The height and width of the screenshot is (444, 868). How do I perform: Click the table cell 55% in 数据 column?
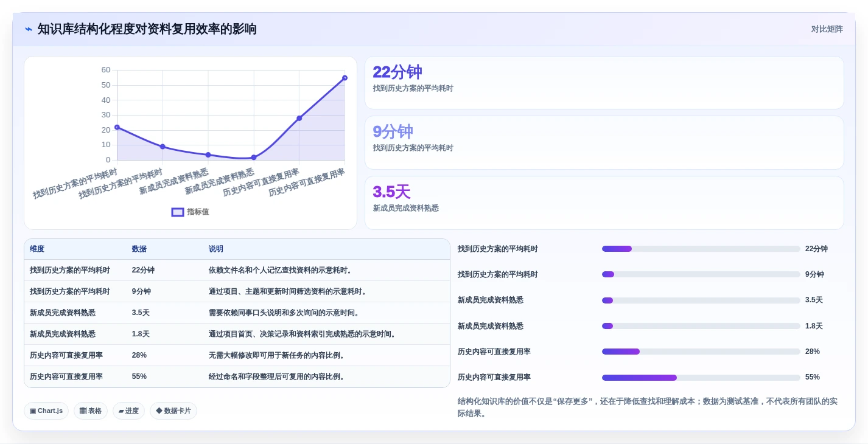pyautogui.click(x=139, y=376)
